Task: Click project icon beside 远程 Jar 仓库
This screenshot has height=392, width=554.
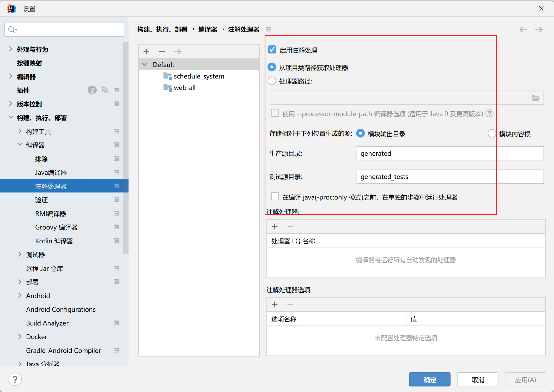Action: pyautogui.click(x=116, y=268)
